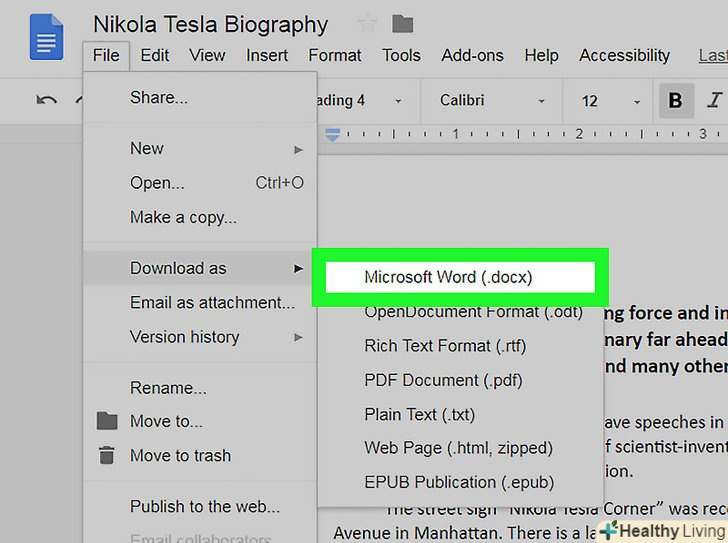Viewport: 728px width, 543px height.
Task: Open the Calibri font dropdown
Action: coord(492,101)
